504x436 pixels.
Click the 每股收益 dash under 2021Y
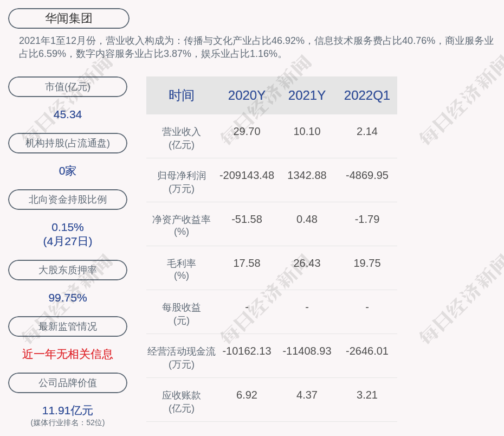(307, 307)
